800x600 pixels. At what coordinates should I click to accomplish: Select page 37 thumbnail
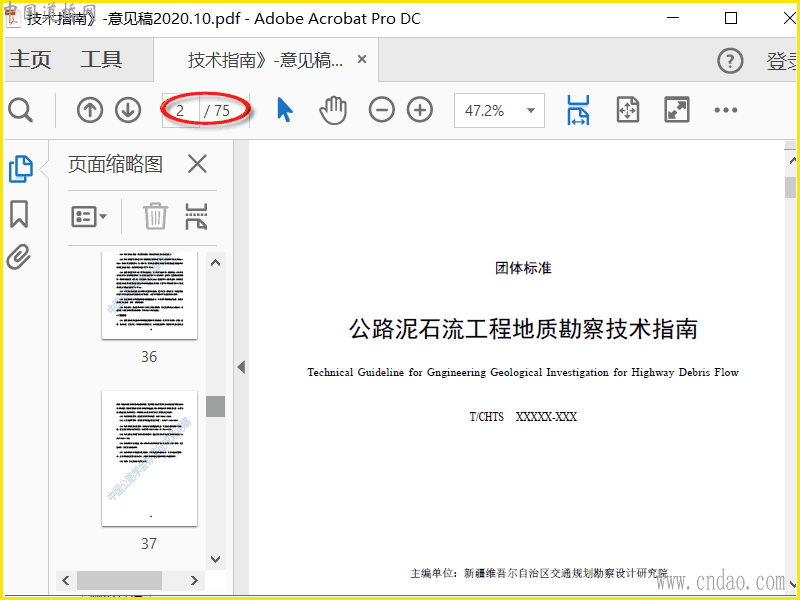(149, 458)
